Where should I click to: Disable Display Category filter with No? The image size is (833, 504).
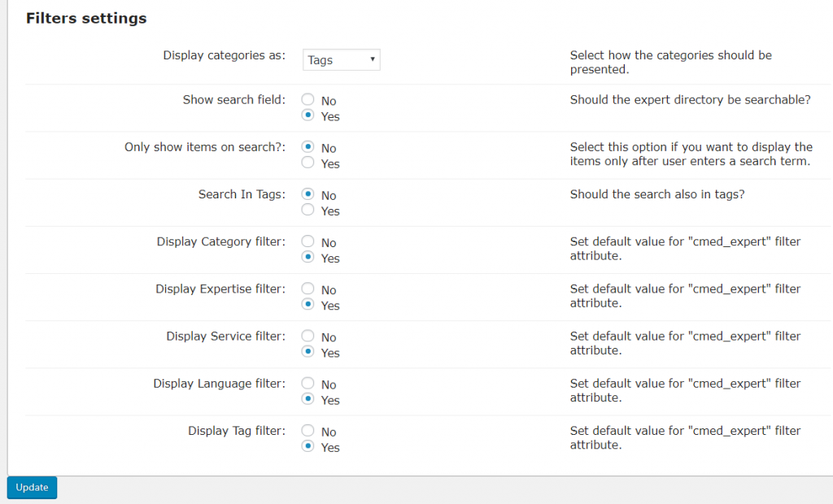tap(307, 241)
